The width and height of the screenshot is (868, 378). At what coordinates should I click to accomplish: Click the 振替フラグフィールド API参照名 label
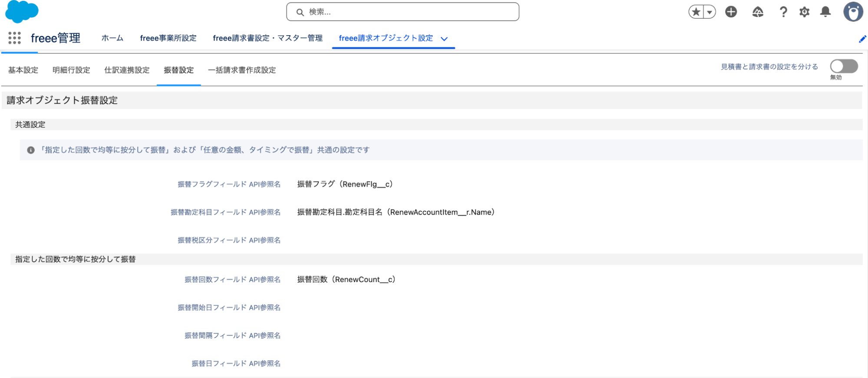(229, 184)
